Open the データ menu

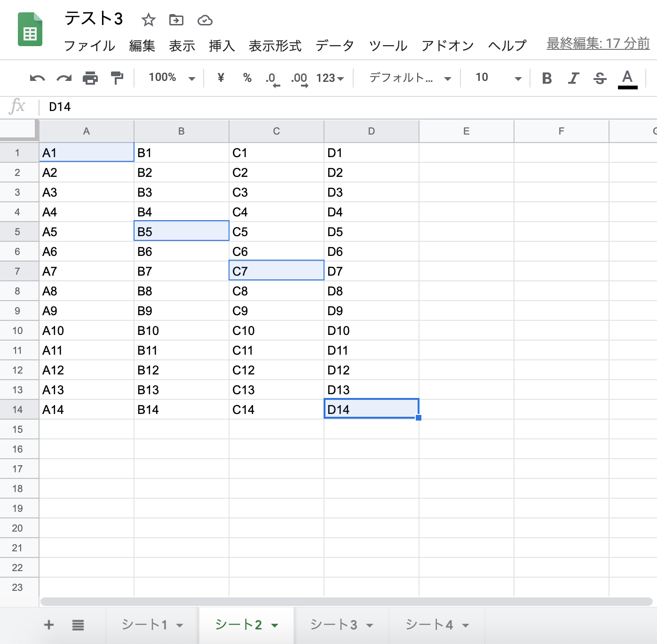pos(334,46)
